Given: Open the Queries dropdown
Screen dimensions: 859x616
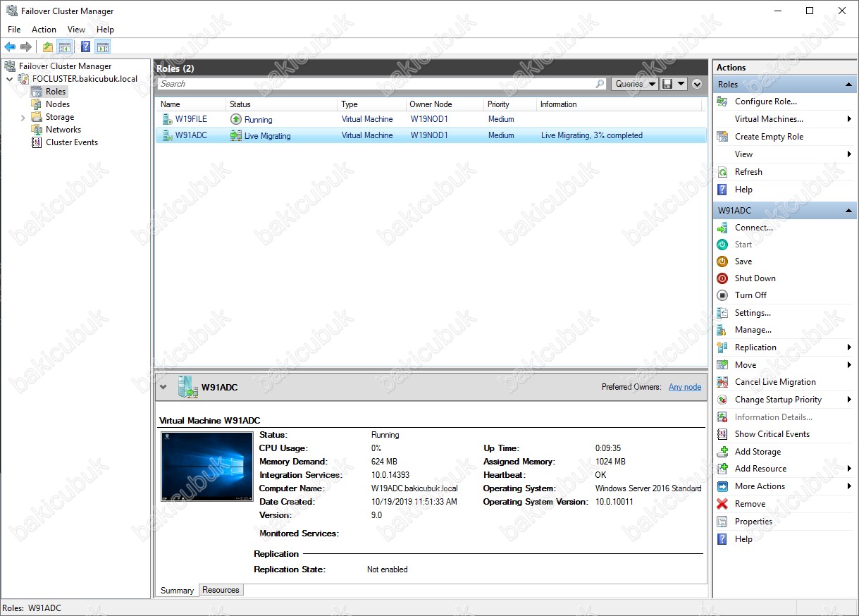Looking at the screenshot, I should coord(634,84).
